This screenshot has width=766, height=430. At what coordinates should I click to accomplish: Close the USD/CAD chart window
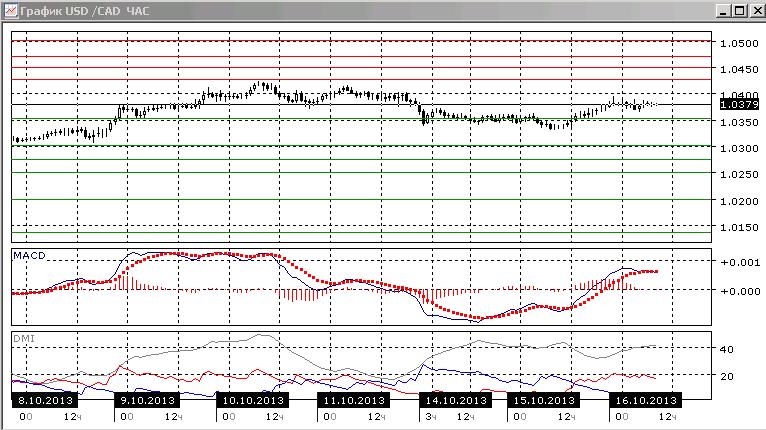pos(756,11)
